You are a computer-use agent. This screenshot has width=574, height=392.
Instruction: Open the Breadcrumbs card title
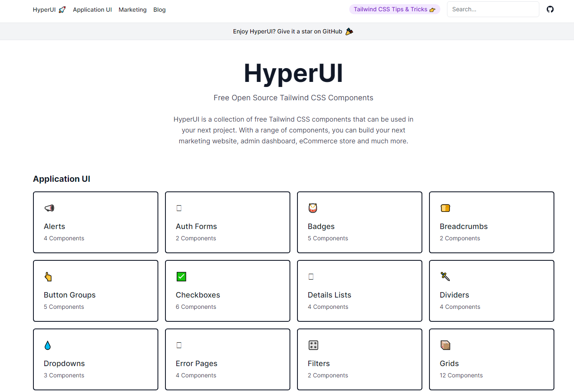point(464,227)
